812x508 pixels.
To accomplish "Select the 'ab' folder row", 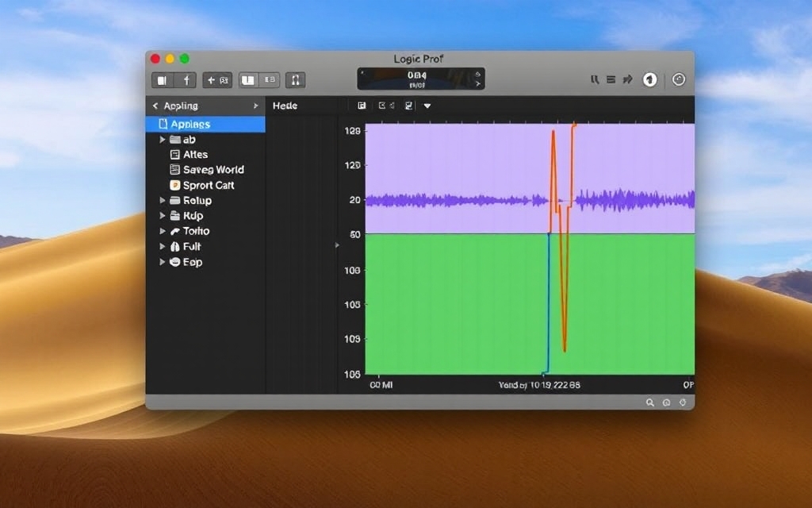I will [x=205, y=140].
